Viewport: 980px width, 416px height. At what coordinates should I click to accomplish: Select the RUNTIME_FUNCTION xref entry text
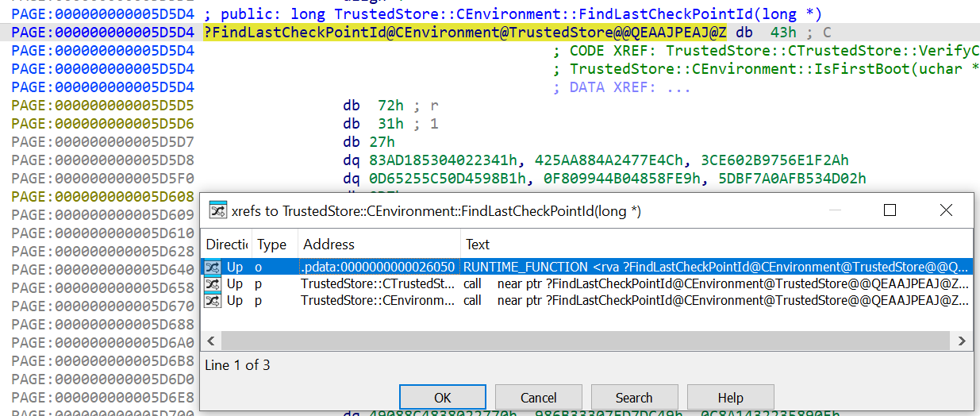point(714,267)
